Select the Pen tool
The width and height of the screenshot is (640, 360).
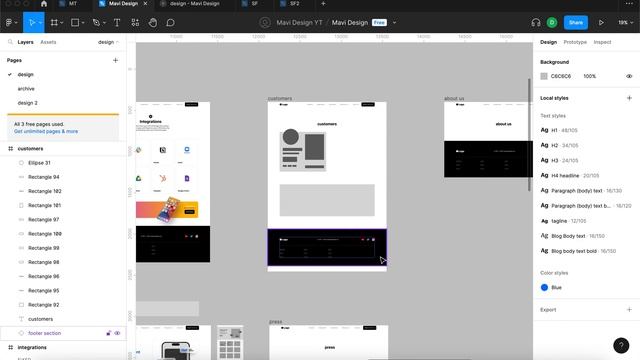[96, 23]
